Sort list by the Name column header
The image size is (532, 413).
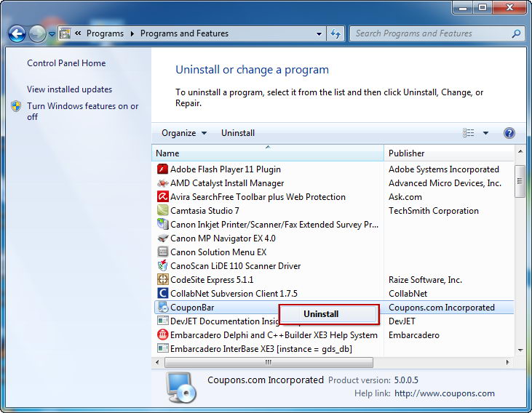point(268,153)
